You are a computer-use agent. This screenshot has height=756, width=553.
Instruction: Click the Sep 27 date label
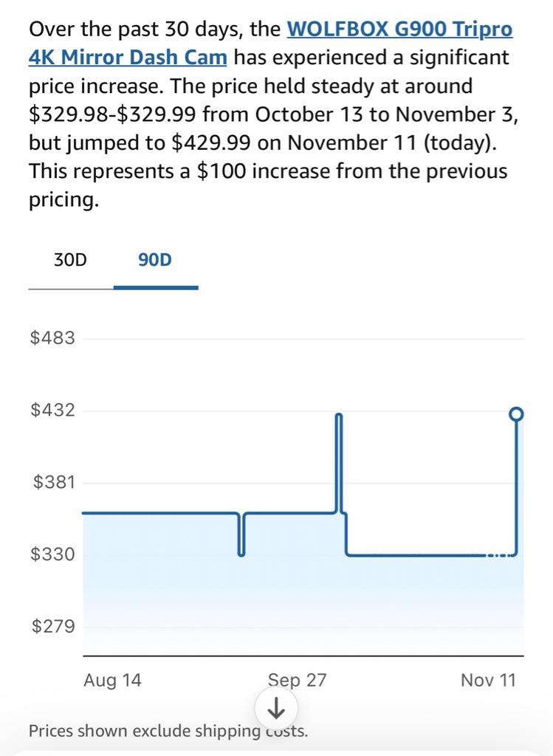tap(297, 680)
